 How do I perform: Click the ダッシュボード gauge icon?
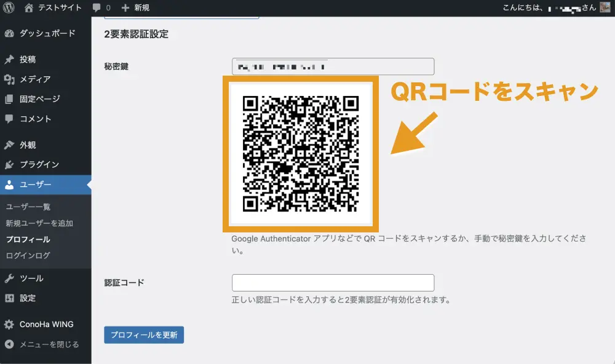(x=9, y=33)
